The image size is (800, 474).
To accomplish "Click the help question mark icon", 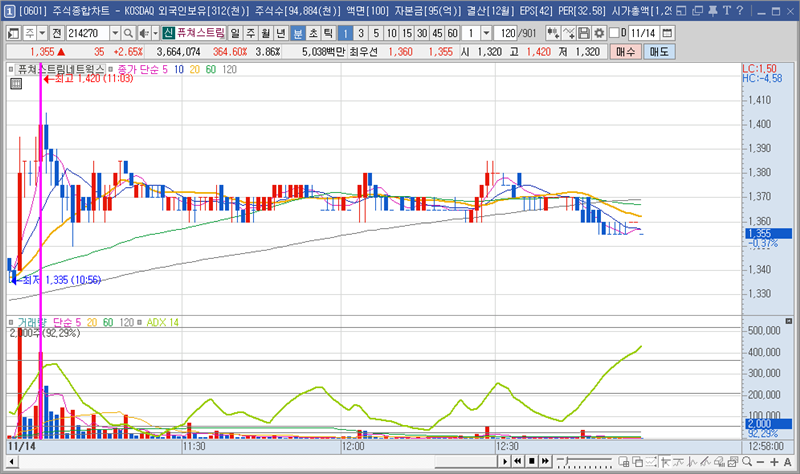I will pos(739,10).
